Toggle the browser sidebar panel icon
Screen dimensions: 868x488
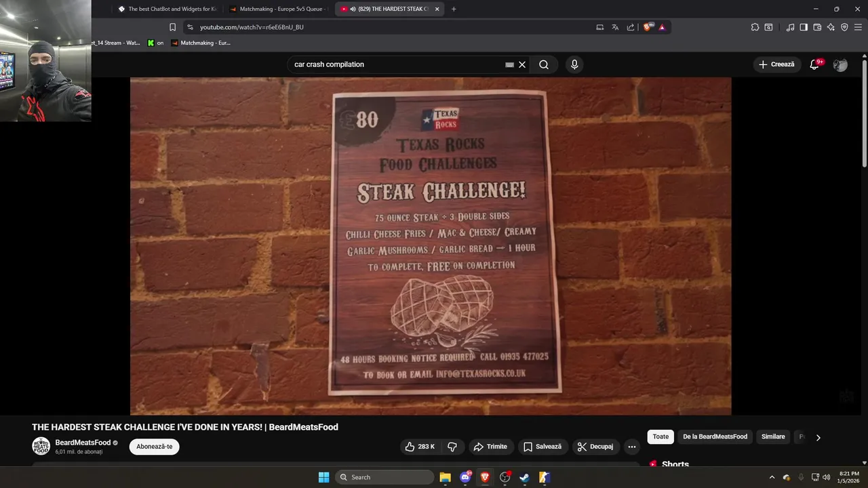pos(804,27)
